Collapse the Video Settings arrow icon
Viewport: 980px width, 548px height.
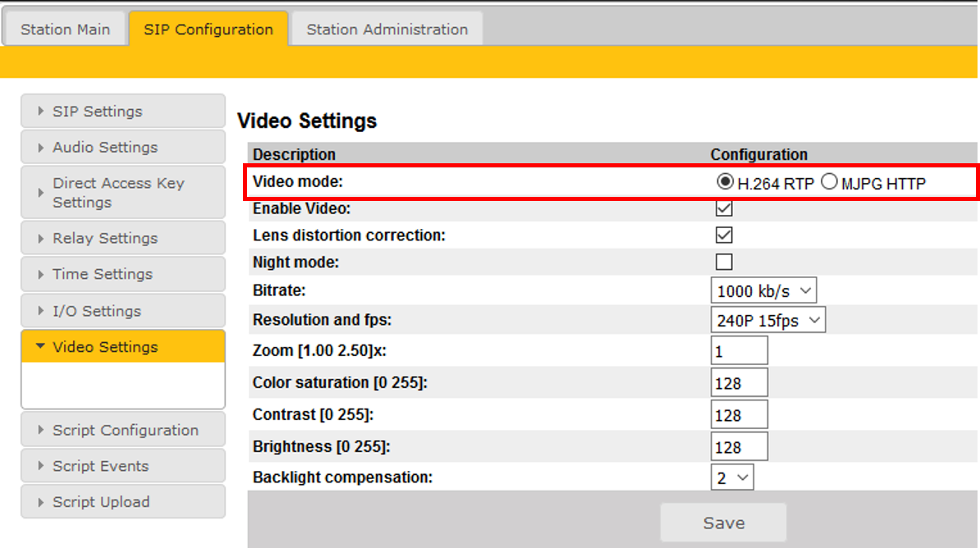(40, 347)
